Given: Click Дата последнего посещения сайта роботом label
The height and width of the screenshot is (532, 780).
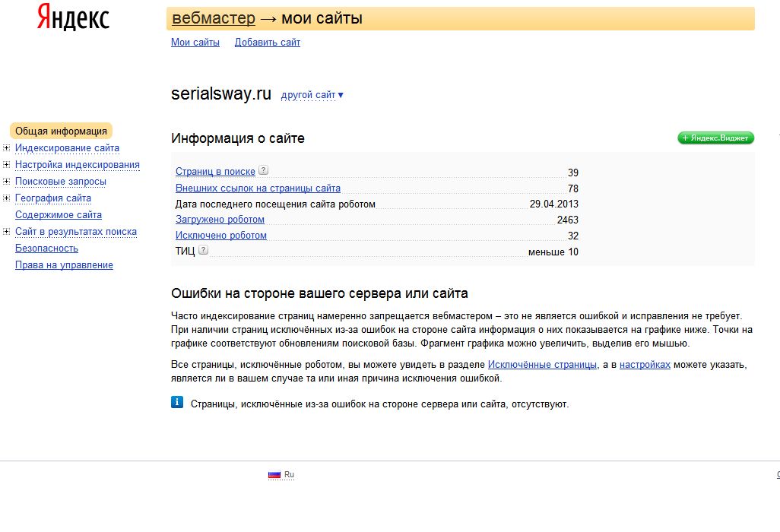Looking at the screenshot, I should (x=275, y=204).
